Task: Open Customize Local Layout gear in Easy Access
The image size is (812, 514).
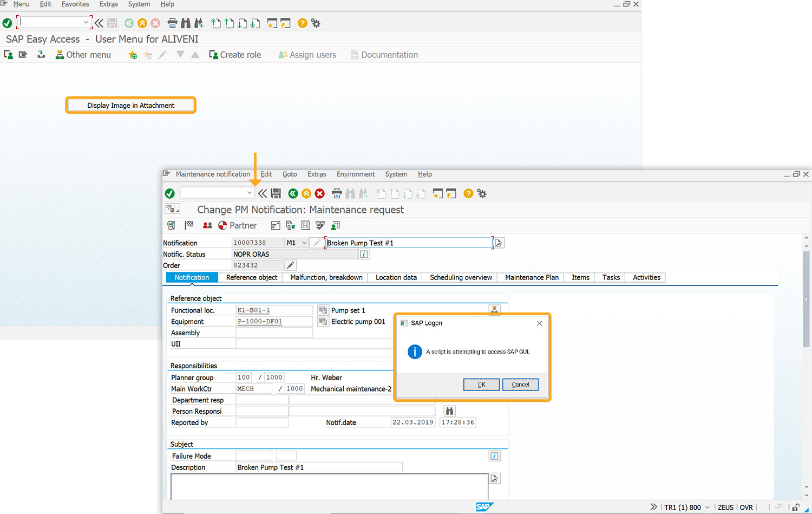Action: (x=316, y=23)
